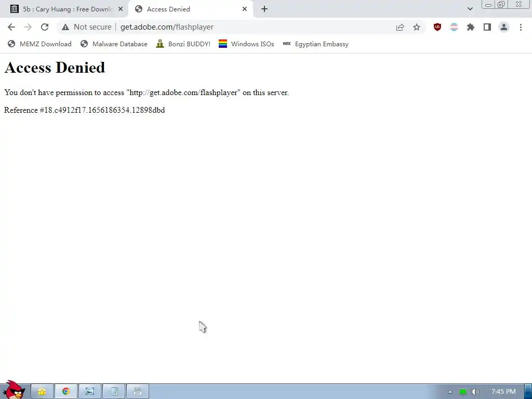Open the fifth taskbar app, the grey image icon
This screenshot has height=399, width=532.
138,392
